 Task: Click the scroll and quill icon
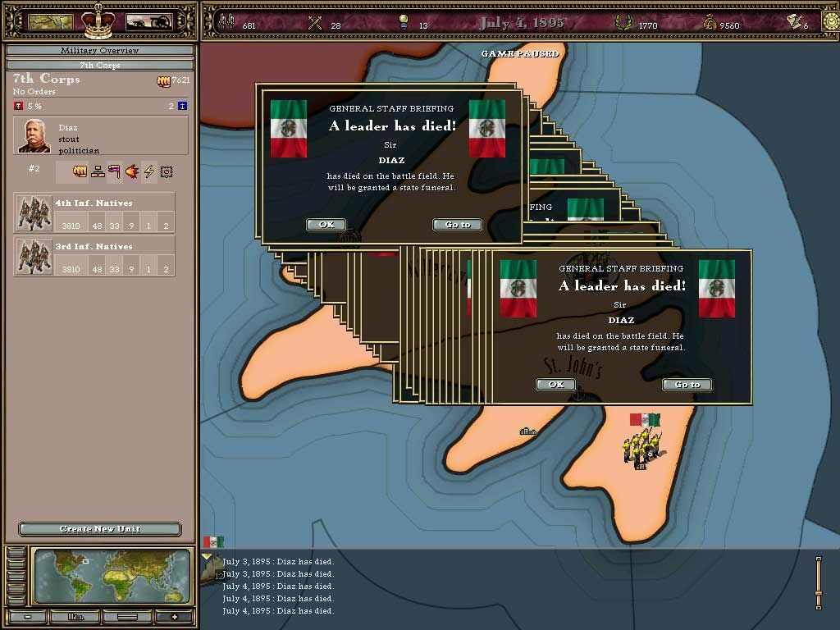click(793, 22)
